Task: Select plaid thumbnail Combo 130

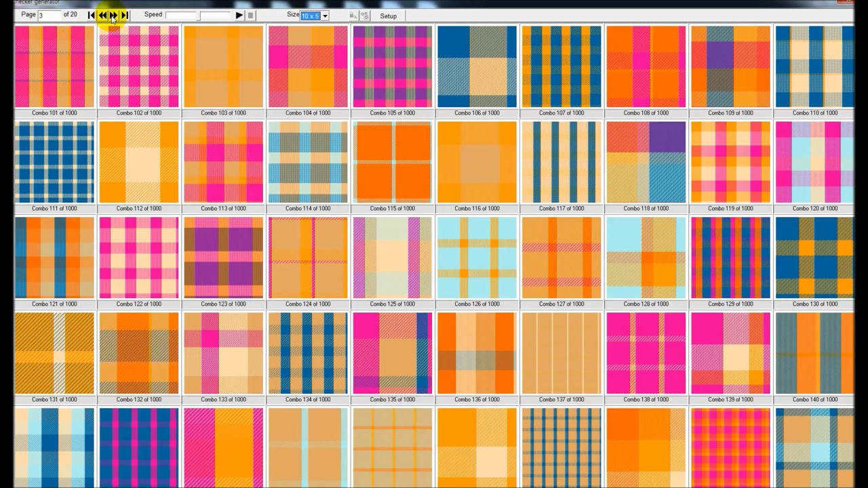Action: [814, 258]
